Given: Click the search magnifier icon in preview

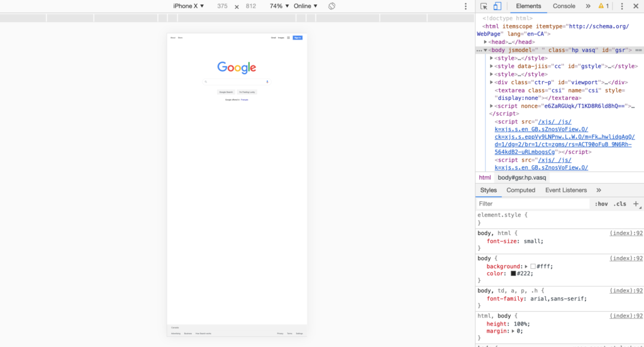Looking at the screenshot, I should tap(206, 82).
